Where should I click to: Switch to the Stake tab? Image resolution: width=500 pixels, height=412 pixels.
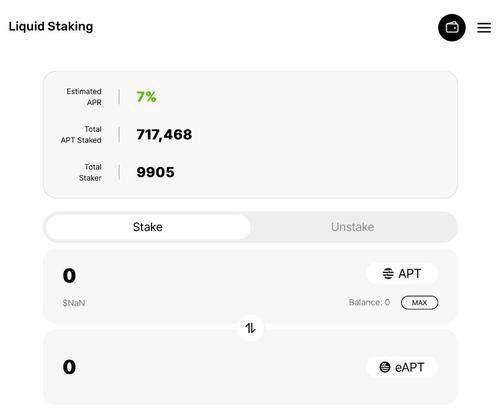click(x=148, y=227)
